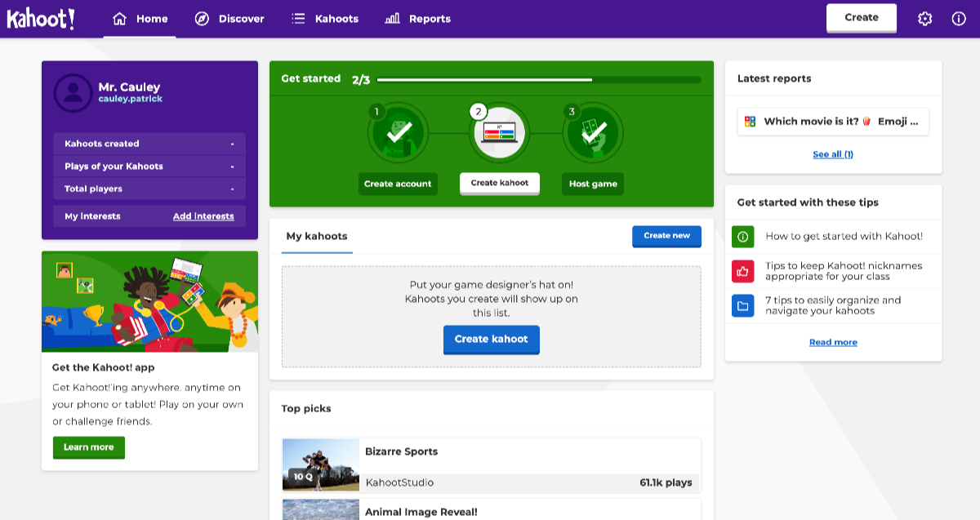Open the Discover tab

click(x=229, y=19)
